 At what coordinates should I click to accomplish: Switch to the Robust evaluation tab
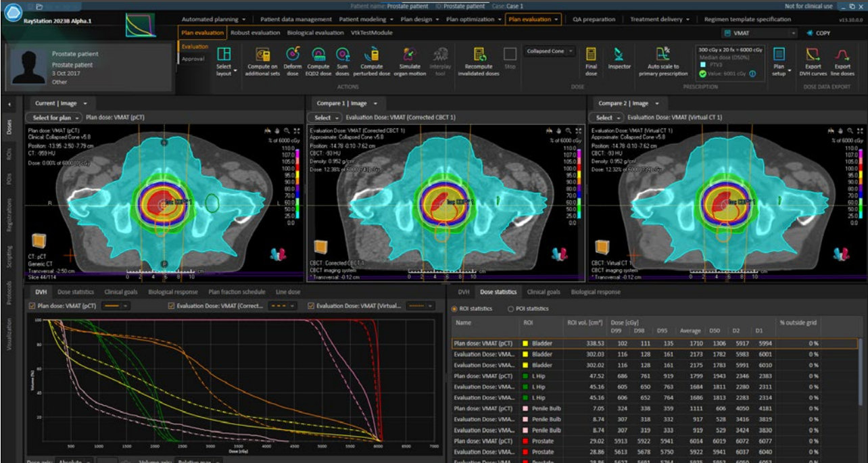tap(256, 32)
